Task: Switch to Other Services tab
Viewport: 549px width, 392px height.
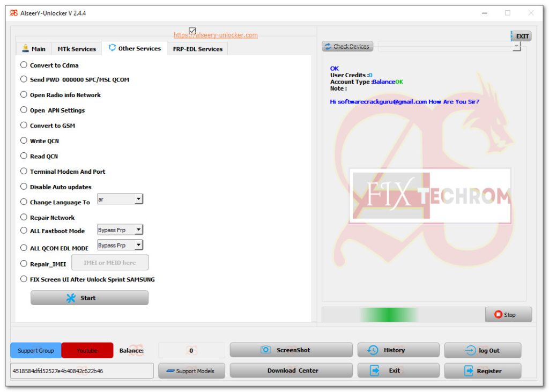Action: click(135, 48)
